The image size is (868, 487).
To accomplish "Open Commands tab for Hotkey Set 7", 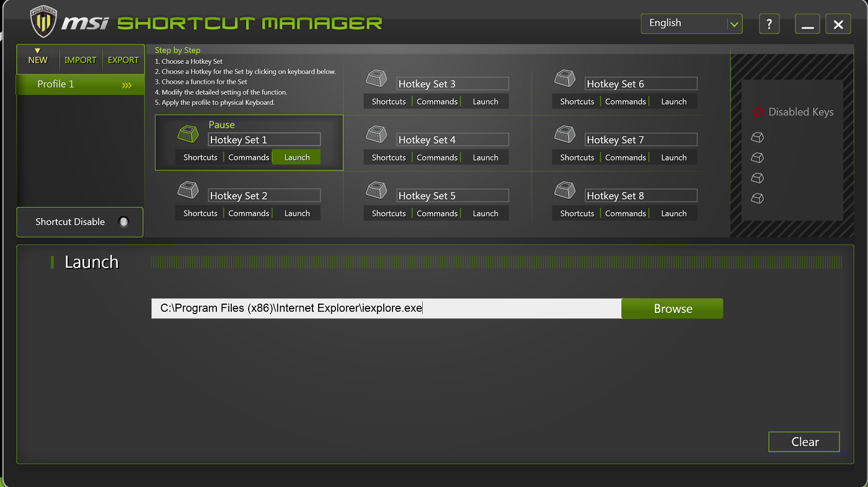I will click(x=626, y=157).
